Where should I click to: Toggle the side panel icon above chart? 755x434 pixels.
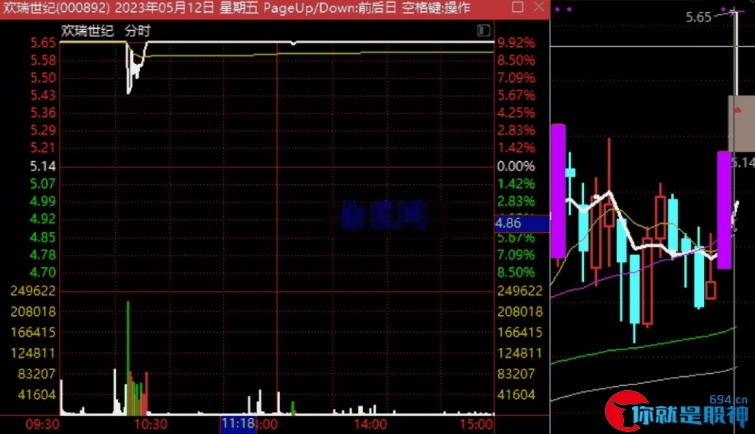click(483, 31)
